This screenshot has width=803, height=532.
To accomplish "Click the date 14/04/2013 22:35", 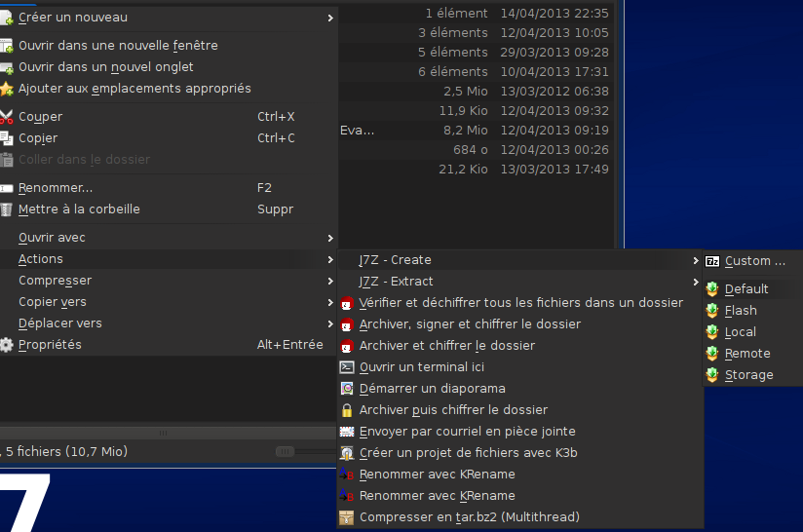I will tap(554, 14).
